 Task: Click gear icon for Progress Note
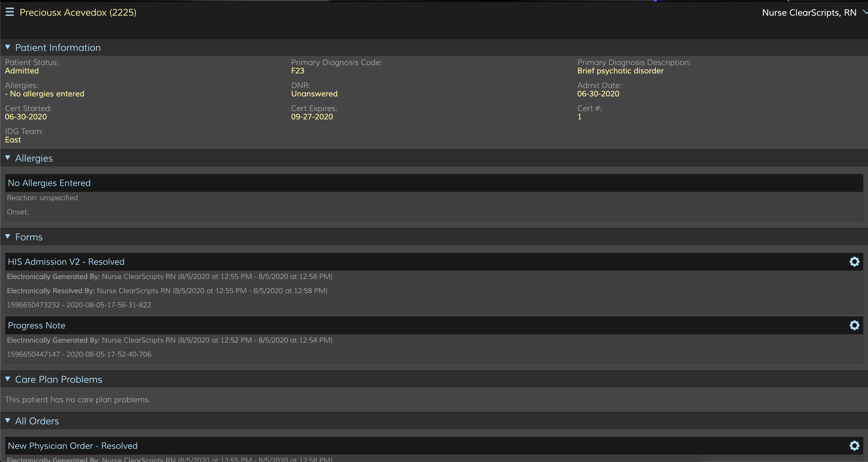coord(854,325)
